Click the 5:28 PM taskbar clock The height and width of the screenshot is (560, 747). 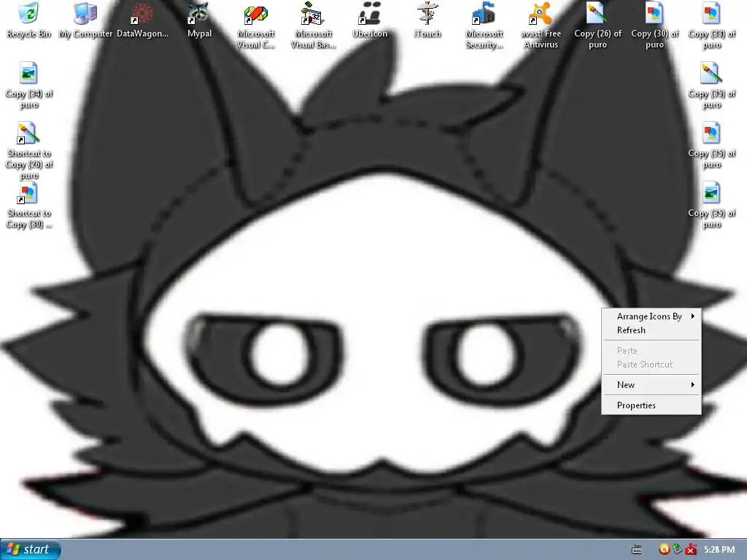(x=719, y=550)
